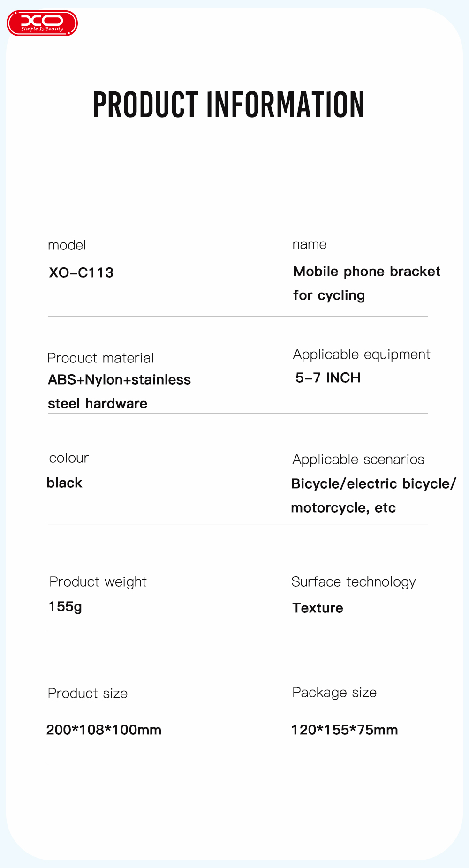The height and width of the screenshot is (868, 469).
Task: Click the colour label
Action: point(69,458)
